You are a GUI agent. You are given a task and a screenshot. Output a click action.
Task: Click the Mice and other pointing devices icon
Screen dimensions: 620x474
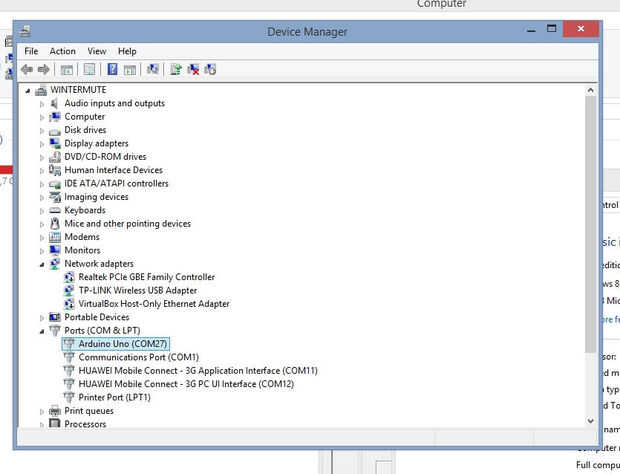tap(55, 224)
